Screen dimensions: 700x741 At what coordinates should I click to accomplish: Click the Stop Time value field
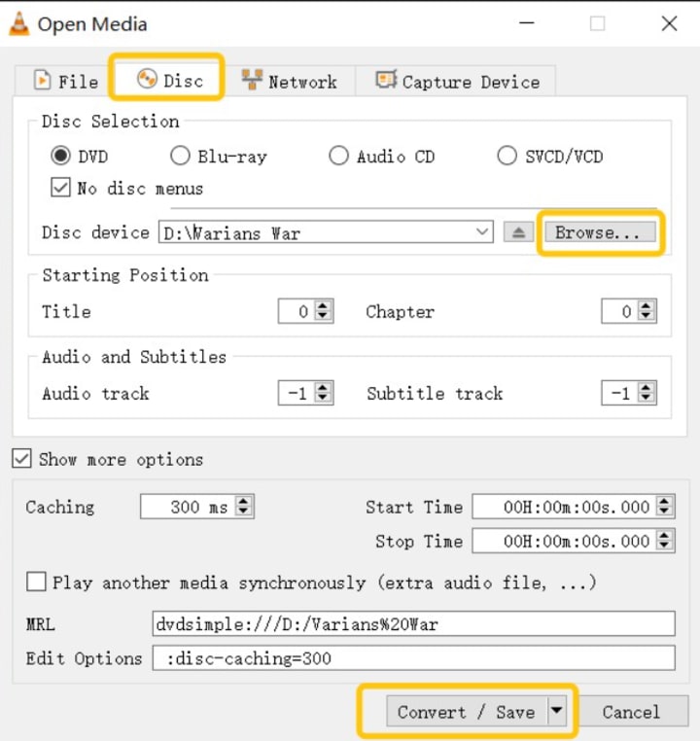[565, 541]
